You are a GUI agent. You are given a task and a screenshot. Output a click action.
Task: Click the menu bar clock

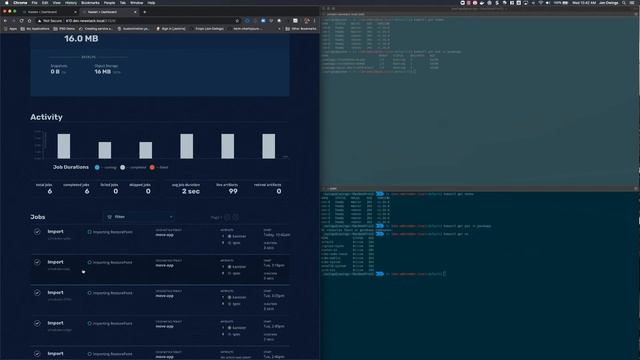(x=584, y=2)
